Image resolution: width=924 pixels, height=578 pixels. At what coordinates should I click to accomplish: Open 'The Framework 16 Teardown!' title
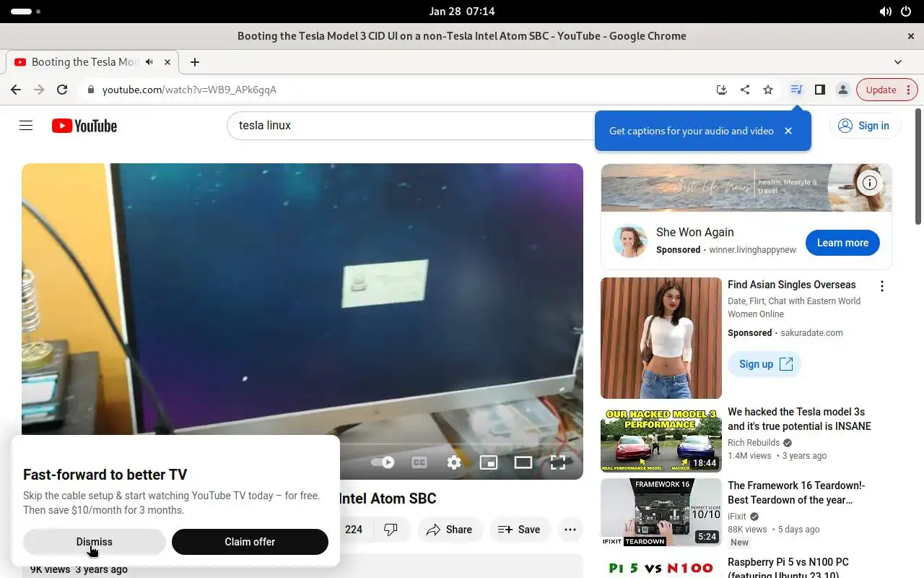[x=796, y=493]
